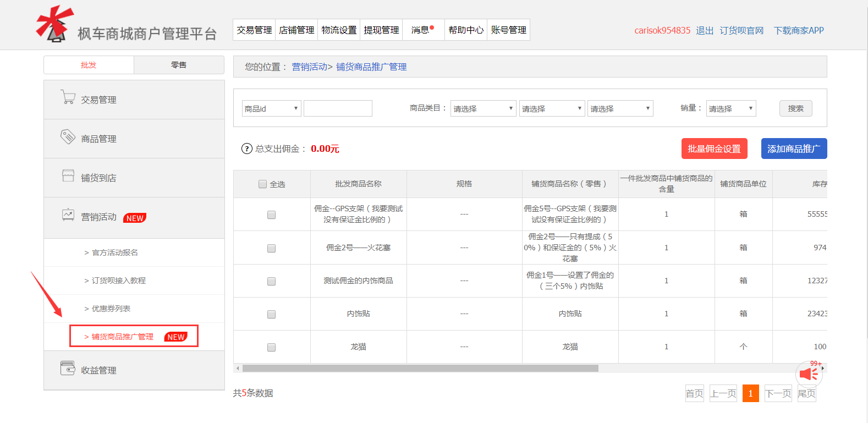Open the 下载商家APP link
Image resolution: width=868 pixels, height=423 pixels.
pos(799,30)
